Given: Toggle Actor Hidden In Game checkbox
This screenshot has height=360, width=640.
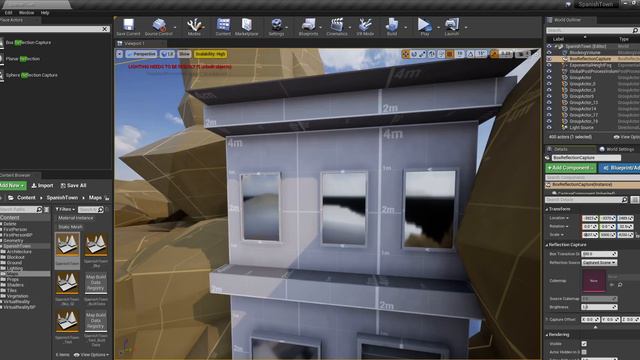Looking at the screenshot, I should point(584,352).
